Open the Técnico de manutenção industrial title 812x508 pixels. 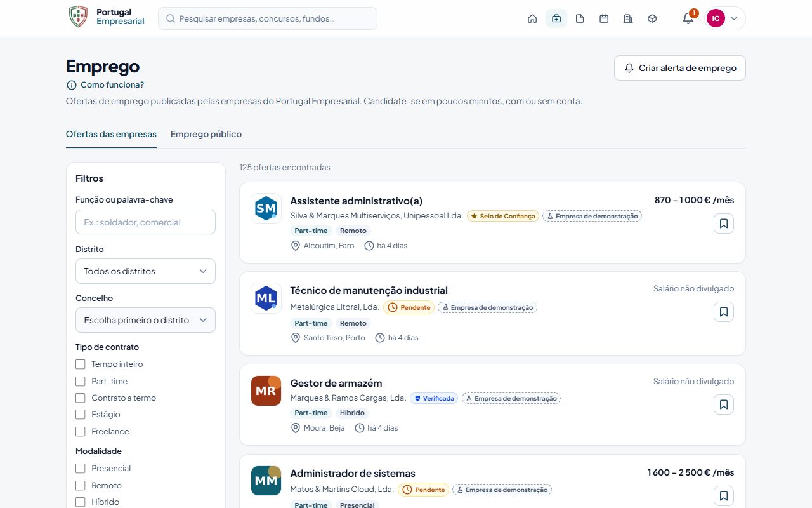point(369,290)
